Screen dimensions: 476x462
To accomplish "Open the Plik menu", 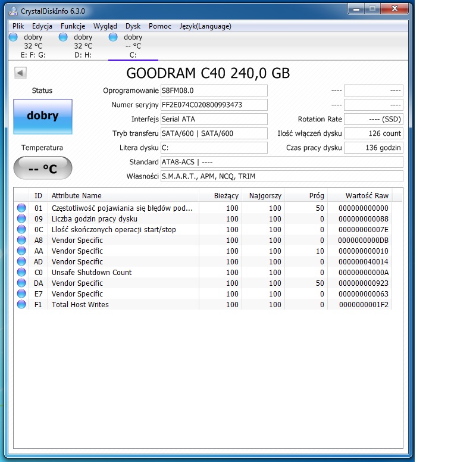I will point(18,26).
